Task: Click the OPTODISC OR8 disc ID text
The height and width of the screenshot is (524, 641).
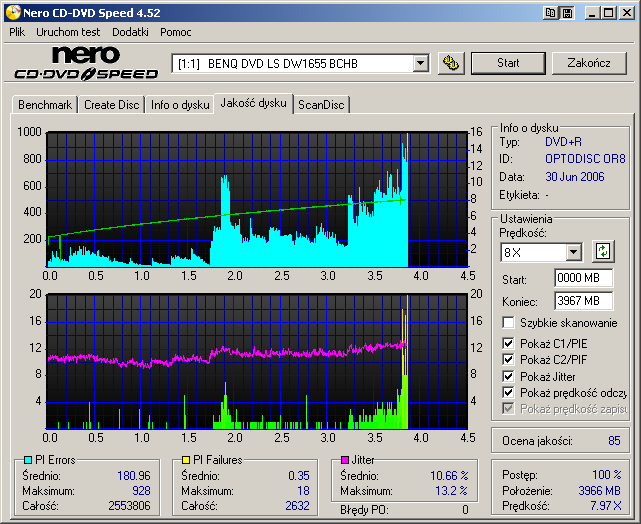Action: click(585, 159)
